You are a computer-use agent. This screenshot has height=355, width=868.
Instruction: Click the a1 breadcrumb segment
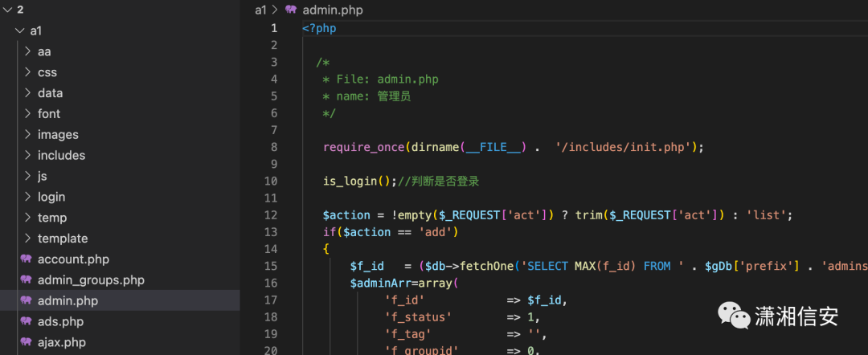[260, 10]
